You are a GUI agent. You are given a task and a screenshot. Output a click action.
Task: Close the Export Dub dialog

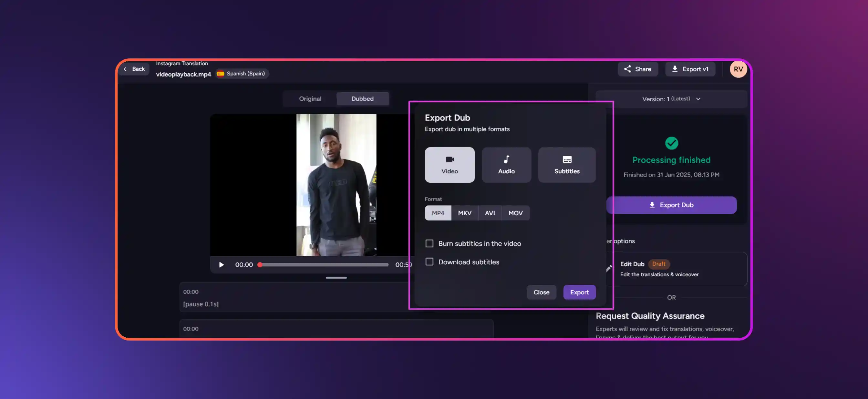541,292
